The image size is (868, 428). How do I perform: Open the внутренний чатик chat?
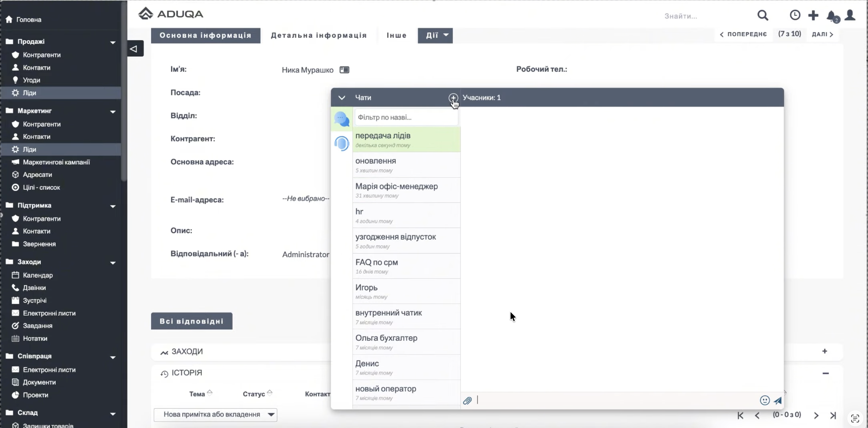click(x=406, y=316)
